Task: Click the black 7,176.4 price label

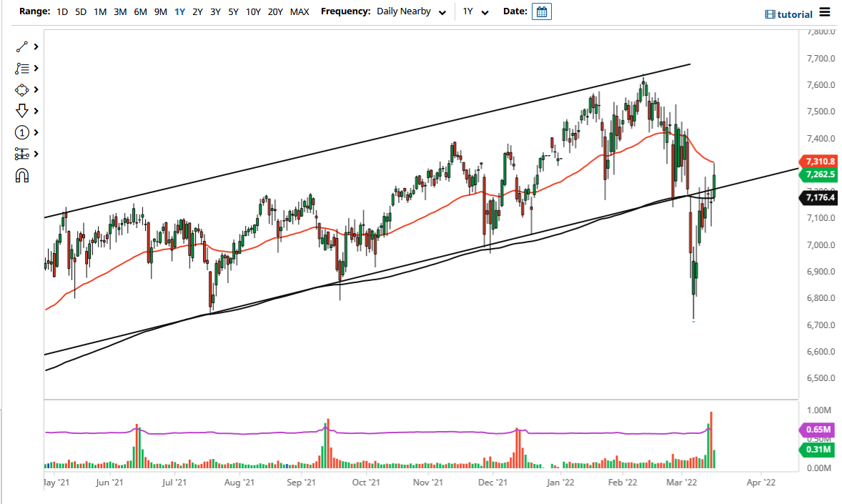Action: tap(818, 197)
